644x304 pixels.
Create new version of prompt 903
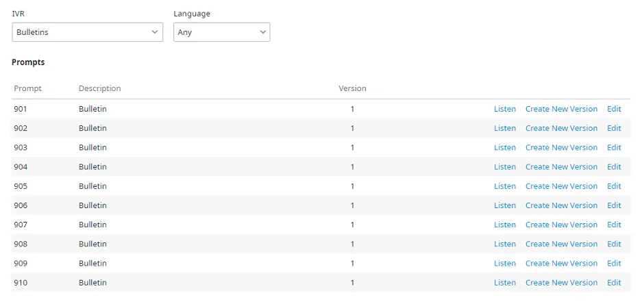click(562, 147)
